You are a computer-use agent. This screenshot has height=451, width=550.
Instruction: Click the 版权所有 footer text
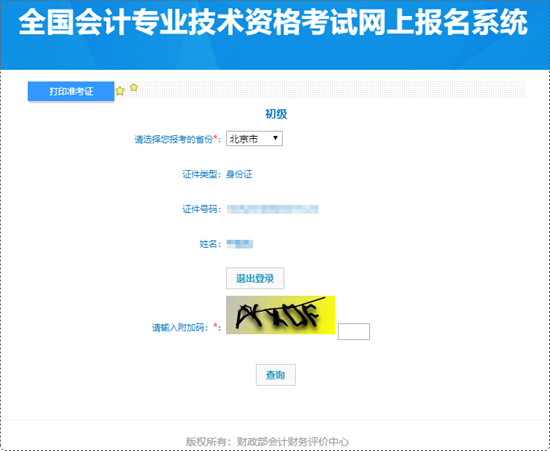(x=267, y=442)
